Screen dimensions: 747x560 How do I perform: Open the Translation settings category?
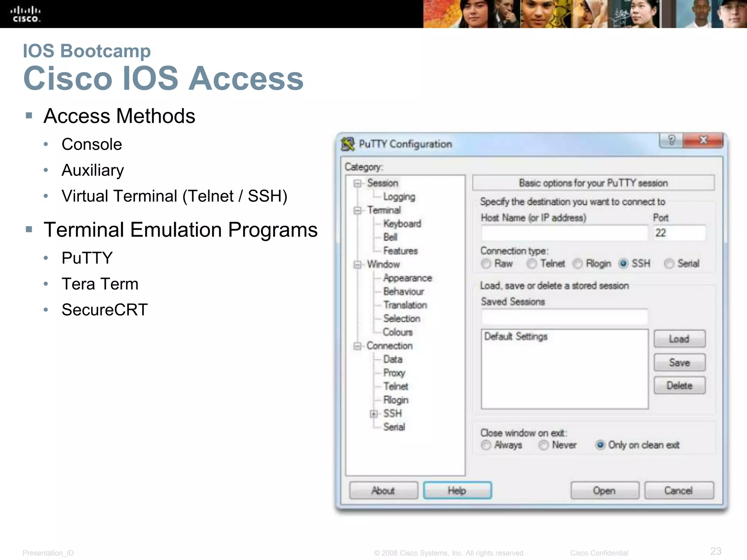[x=405, y=305]
